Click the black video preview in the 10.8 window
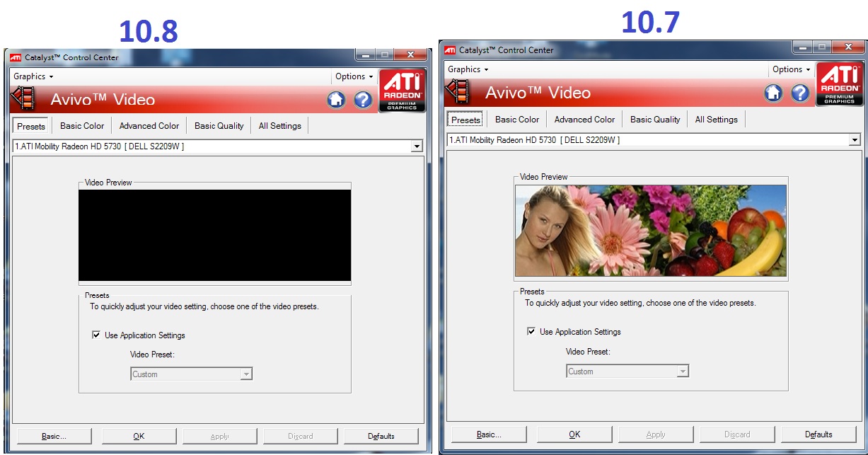This screenshot has height=455, width=868. click(x=214, y=235)
